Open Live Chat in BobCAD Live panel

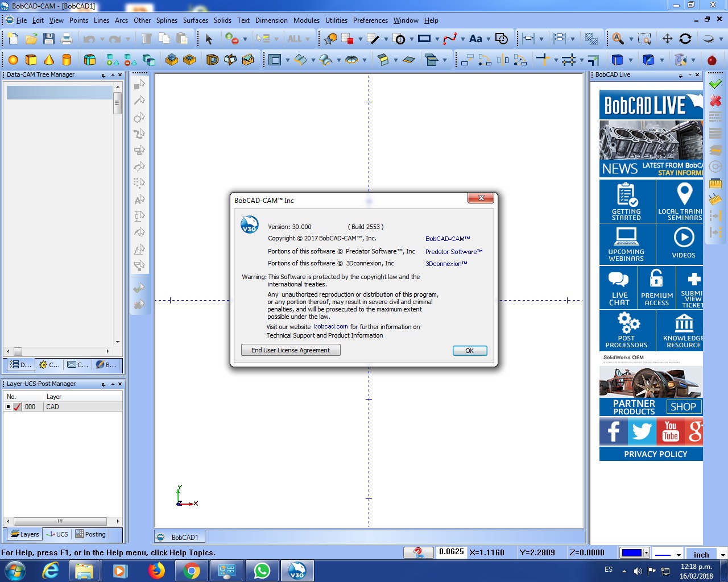pos(618,288)
